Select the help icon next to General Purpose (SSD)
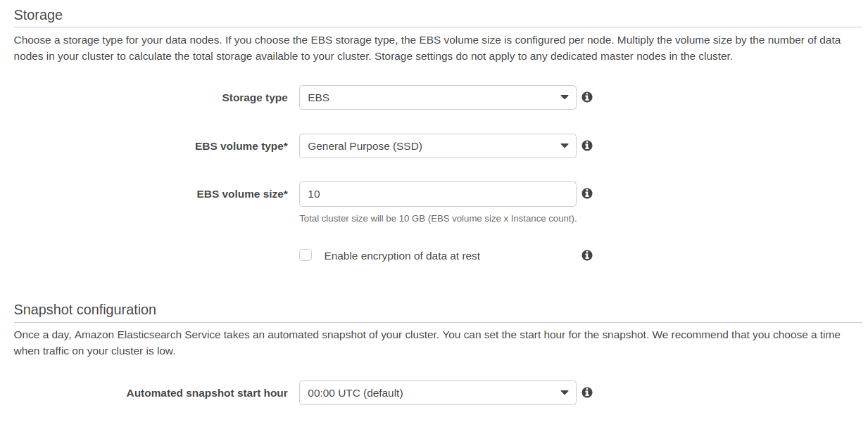This screenshot has width=868, height=422. (x=586, y=146)
